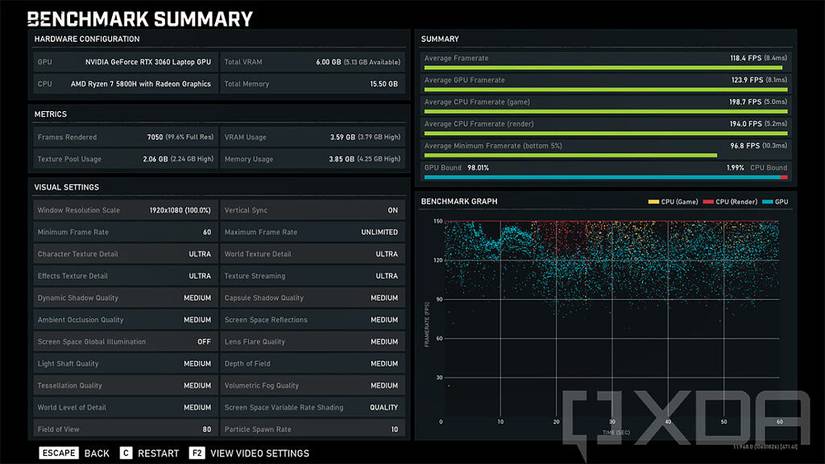Click the C key icon

pos(126,453)
